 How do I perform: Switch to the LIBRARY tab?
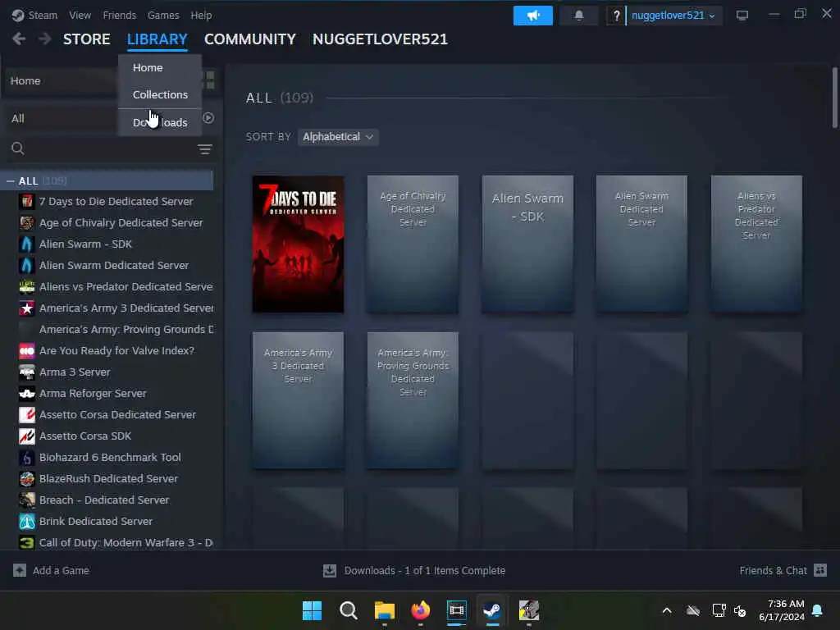pyautogui.click(x=157, y=39)
